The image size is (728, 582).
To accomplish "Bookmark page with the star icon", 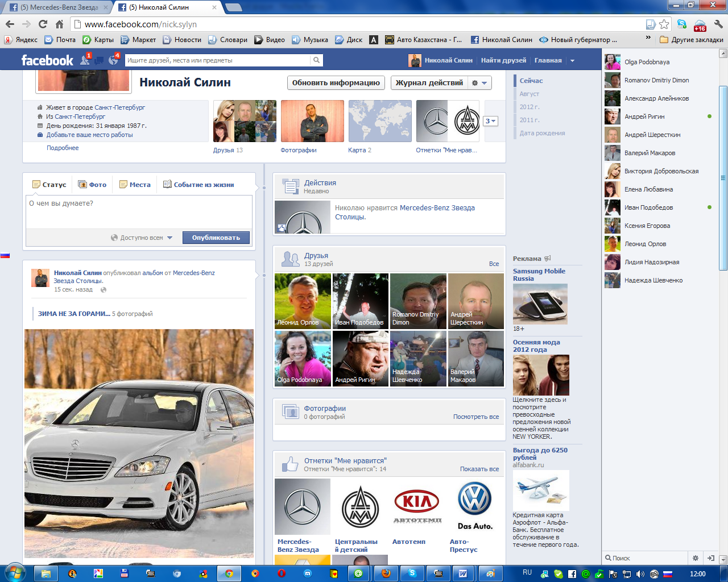I will point(664,24).
